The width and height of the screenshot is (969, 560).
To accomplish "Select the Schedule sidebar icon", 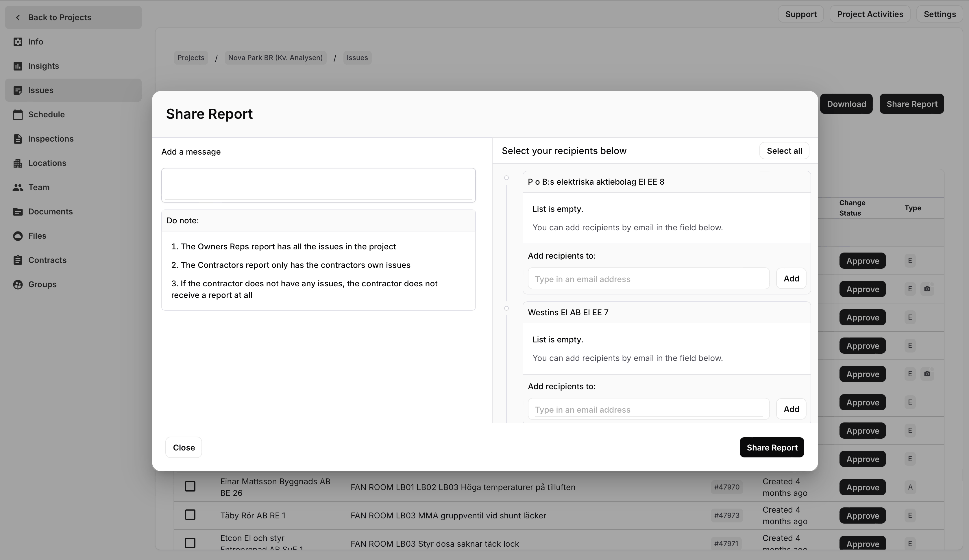I will [x=18, y=114].
